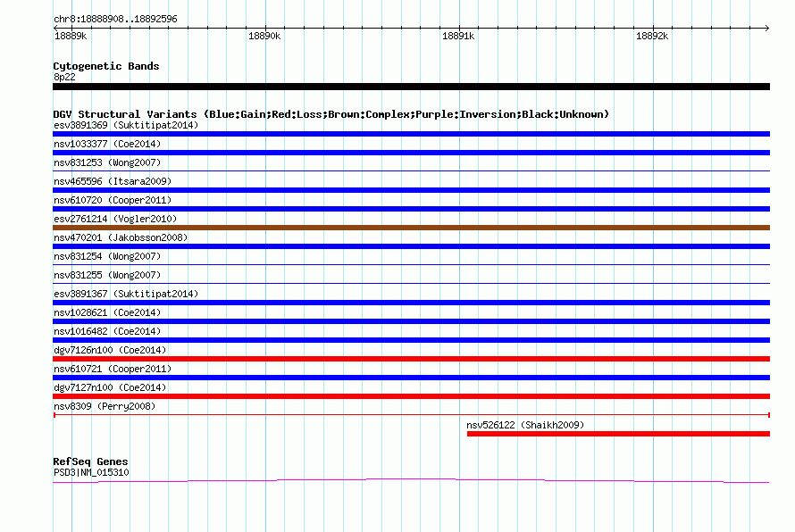Open the dgv7126n100 (Coe2014) label

tap(110, 350)
